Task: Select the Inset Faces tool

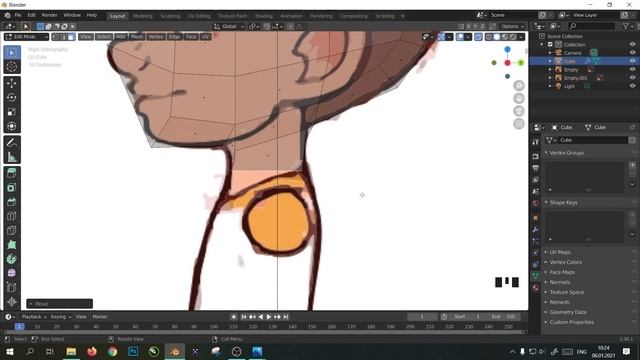Action: (12, 187)
